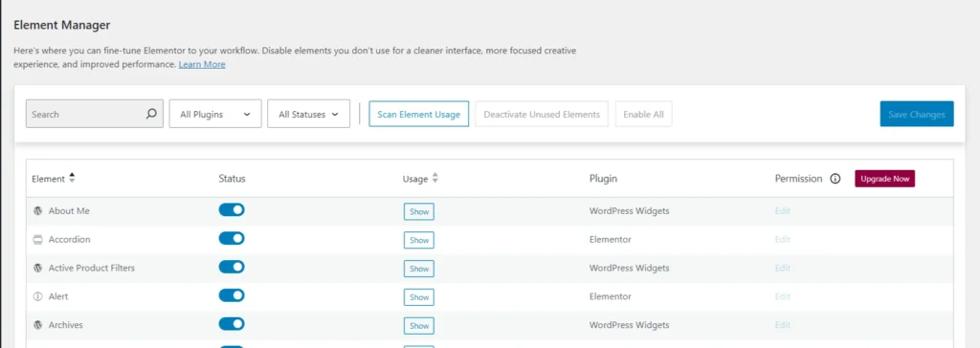Click the WordPress icon beside Archives
Viewport: 980px width, 348px height.
click(x=37, y=325)
